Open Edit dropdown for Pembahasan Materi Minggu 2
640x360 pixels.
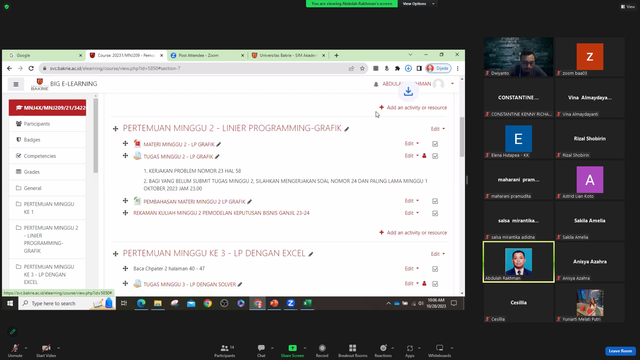point(411,200)
